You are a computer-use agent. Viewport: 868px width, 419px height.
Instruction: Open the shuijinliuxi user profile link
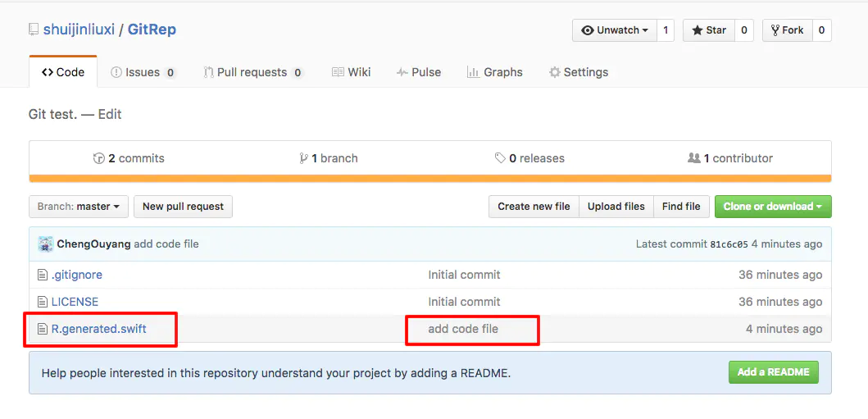click(x=80, y=30)
